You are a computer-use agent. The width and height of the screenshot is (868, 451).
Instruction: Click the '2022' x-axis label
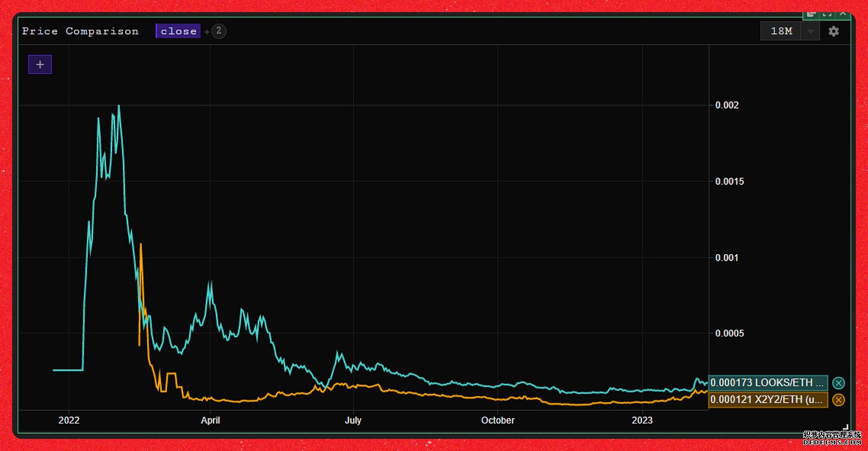[69, 421]
